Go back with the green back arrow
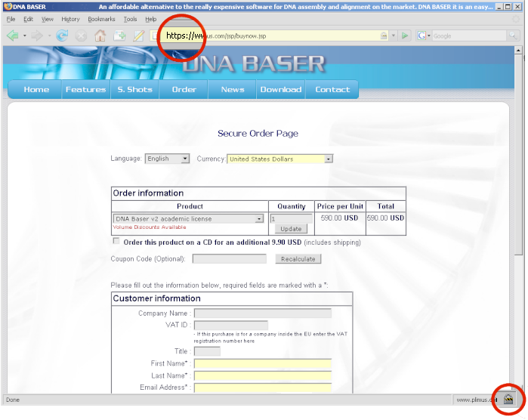The height and width of the screenshot is (420, 528). coord(12,36)
